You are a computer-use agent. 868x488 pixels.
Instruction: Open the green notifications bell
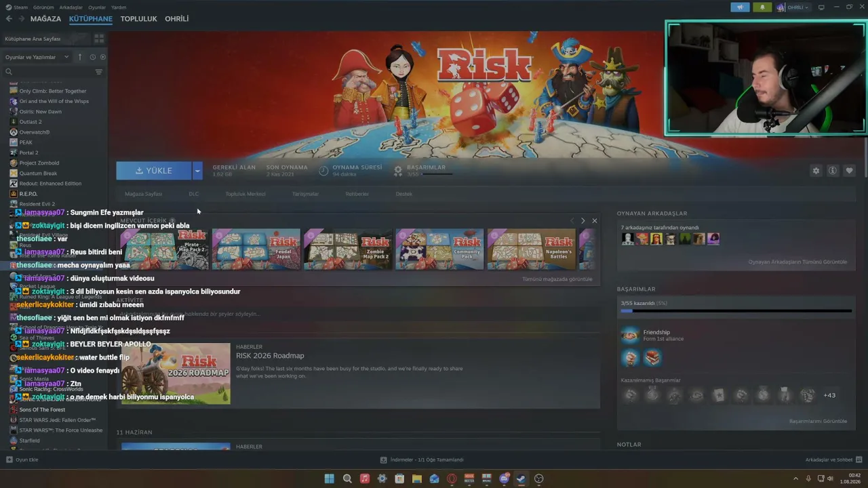tap(762, 7)
